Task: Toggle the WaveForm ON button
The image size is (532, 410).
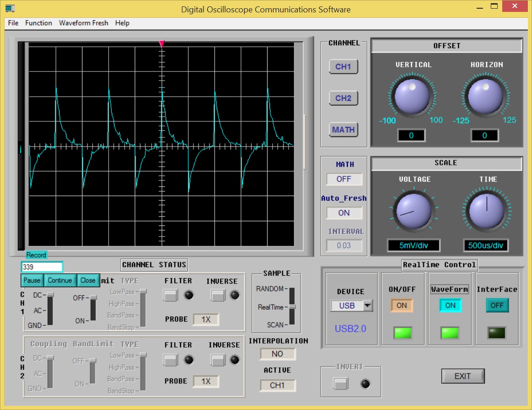Action: coord(450,305)
